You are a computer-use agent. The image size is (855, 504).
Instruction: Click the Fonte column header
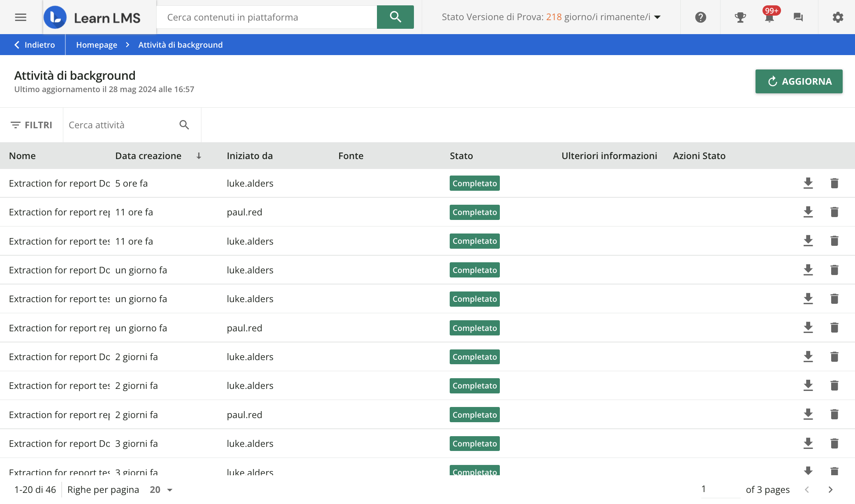coord(351,156)
